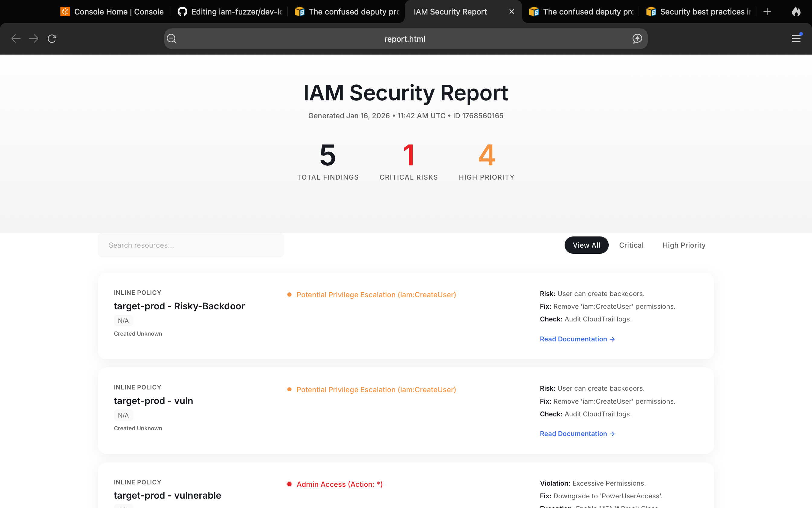Click orange dot on vuln finding
This screenshot has height=508, width=812.
[x=289, y=389]
